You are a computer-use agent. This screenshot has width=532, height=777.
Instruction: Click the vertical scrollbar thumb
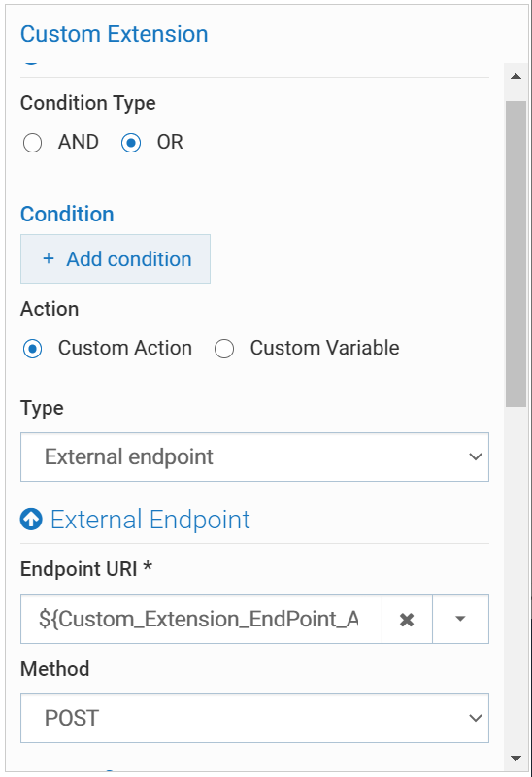click(515, 253)
